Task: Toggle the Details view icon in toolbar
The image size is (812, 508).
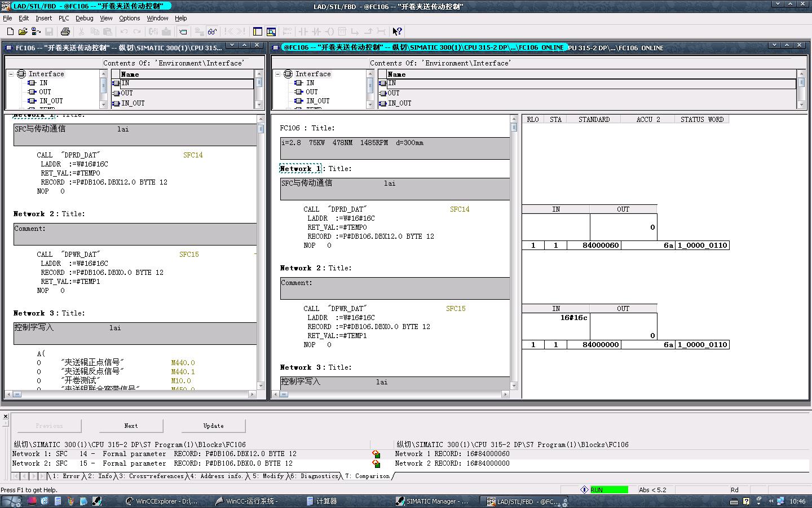Action: (271, 32)
